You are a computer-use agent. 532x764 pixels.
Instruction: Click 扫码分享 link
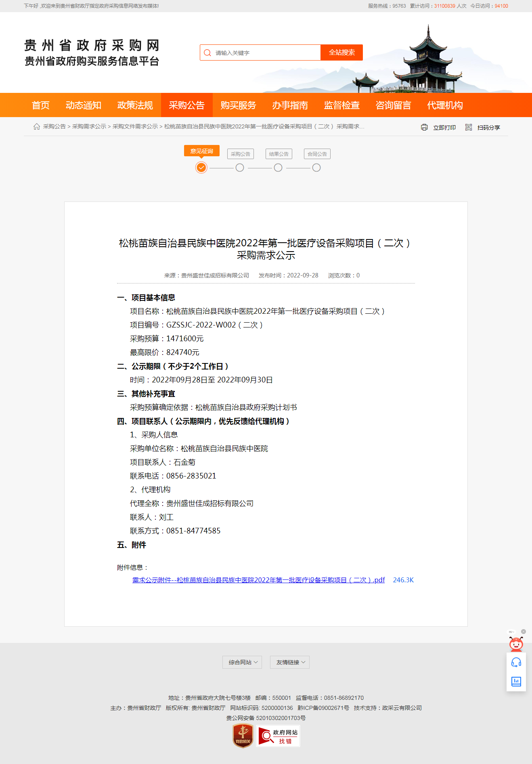coord(489,128)
